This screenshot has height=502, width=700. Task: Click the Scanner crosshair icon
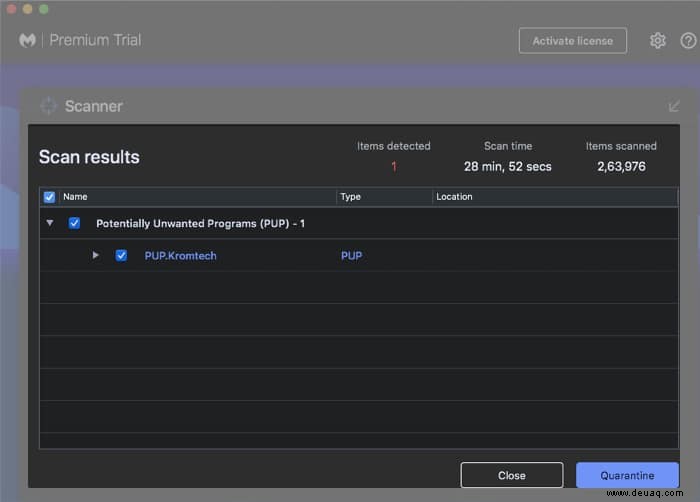[48, 106]
